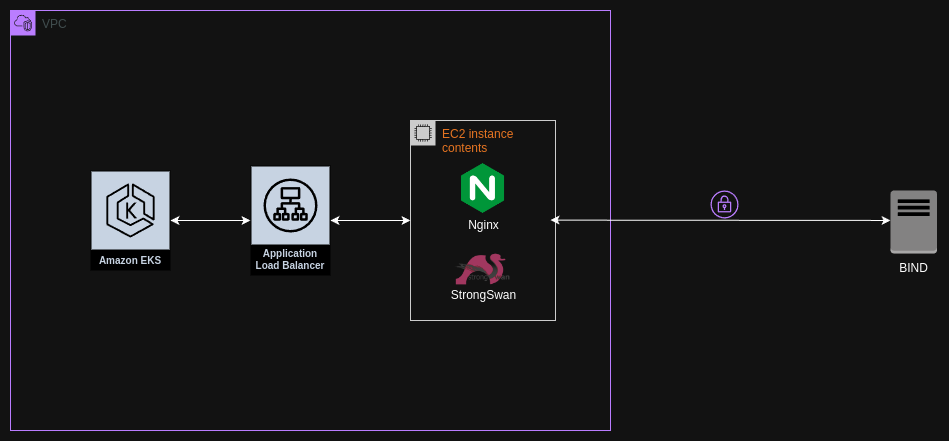Viewport: 949px width, 441px height.
Task: Select the 'EC2 instance contents' title
Action: pyautogui.click(x=477, y=141)
